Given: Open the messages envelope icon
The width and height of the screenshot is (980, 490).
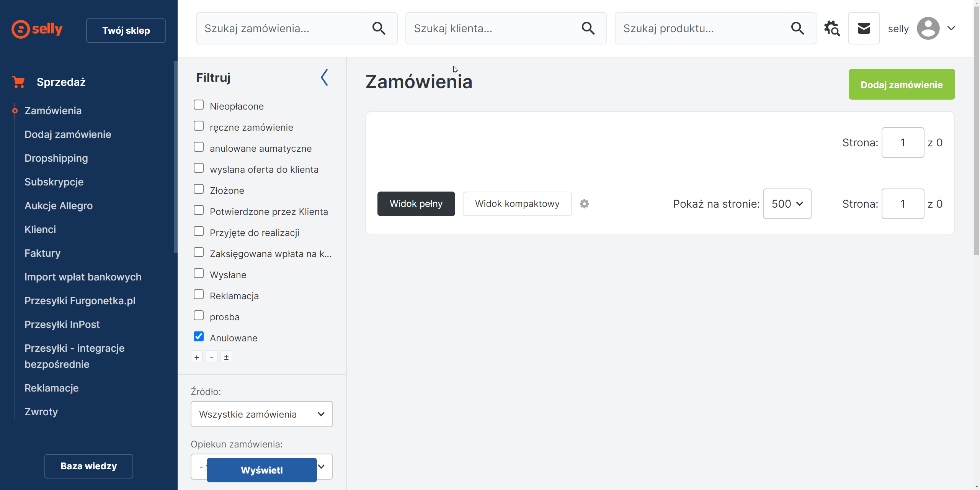Looking at the screenshot, I should tap(864, 28).
